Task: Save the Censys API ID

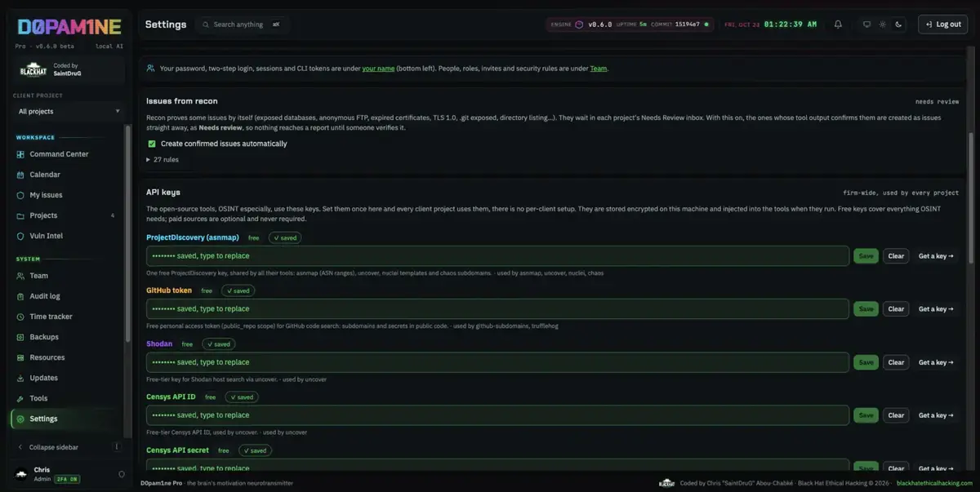Action: click(x=866, y=415)
